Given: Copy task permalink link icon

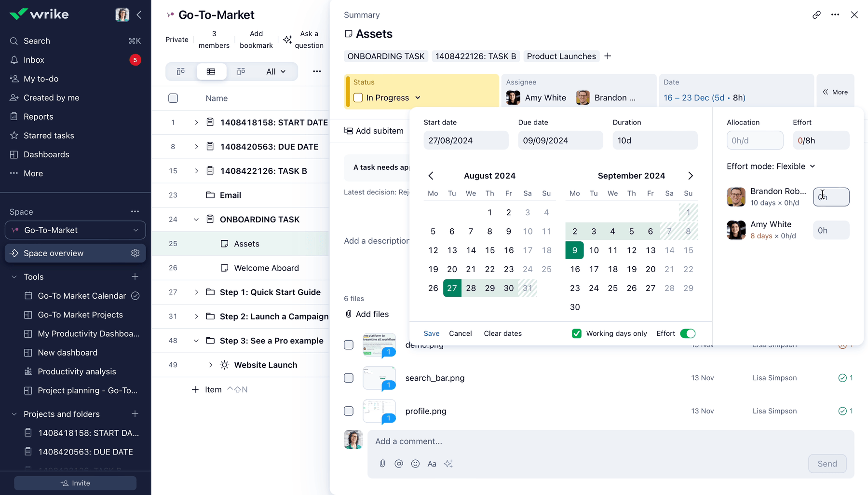Looking at the screenshot, I should [x=816, y=14].
